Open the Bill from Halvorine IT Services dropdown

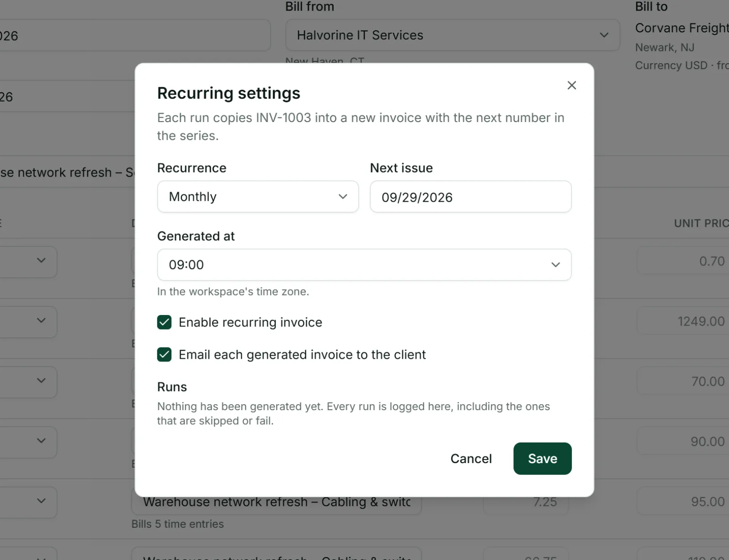click(452, 35)
